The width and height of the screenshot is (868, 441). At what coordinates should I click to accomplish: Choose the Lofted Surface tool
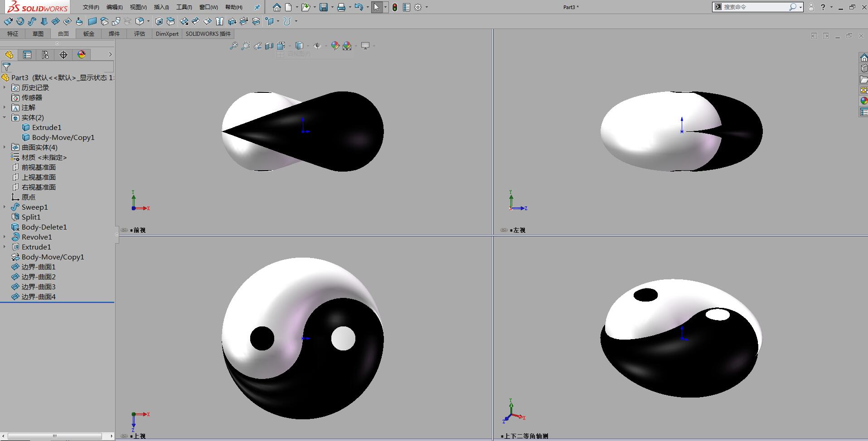44,21
